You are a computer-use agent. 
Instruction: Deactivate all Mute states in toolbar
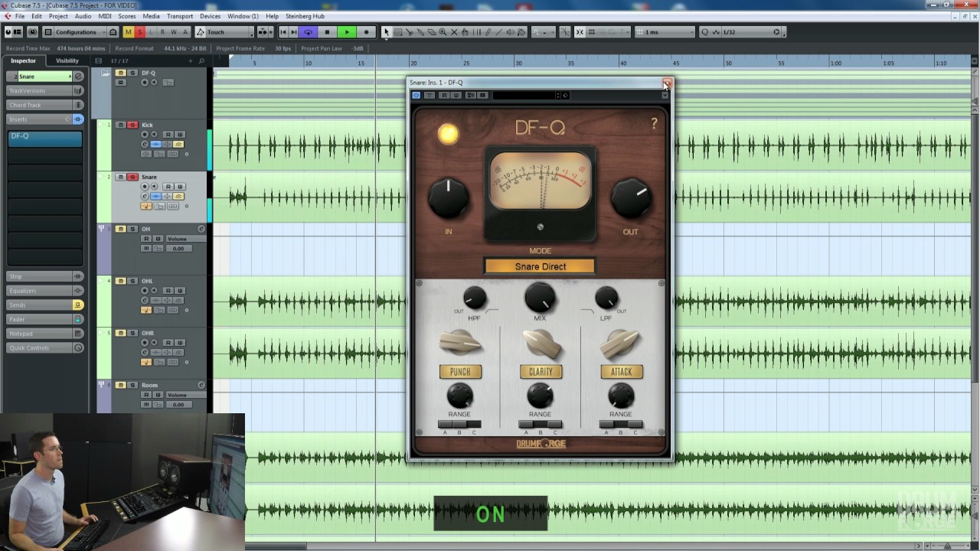click(x=129, y=32)
